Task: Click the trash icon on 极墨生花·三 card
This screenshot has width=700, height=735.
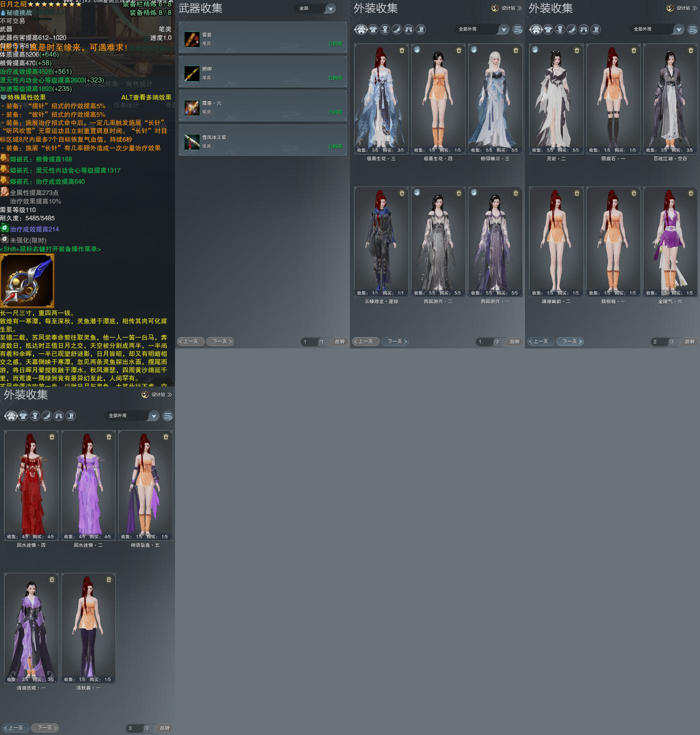Action: point(402,50)
